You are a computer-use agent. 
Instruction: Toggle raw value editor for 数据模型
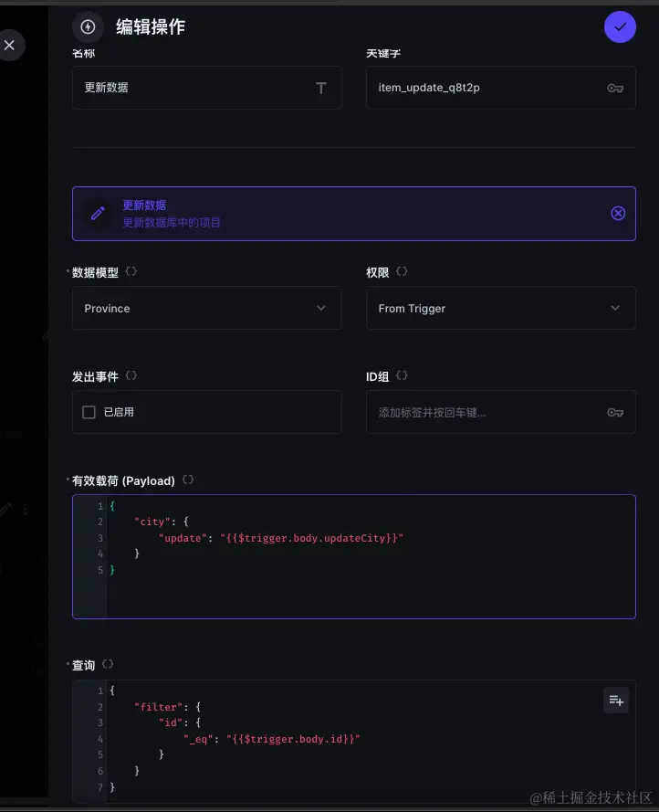(x=131, y=272)
